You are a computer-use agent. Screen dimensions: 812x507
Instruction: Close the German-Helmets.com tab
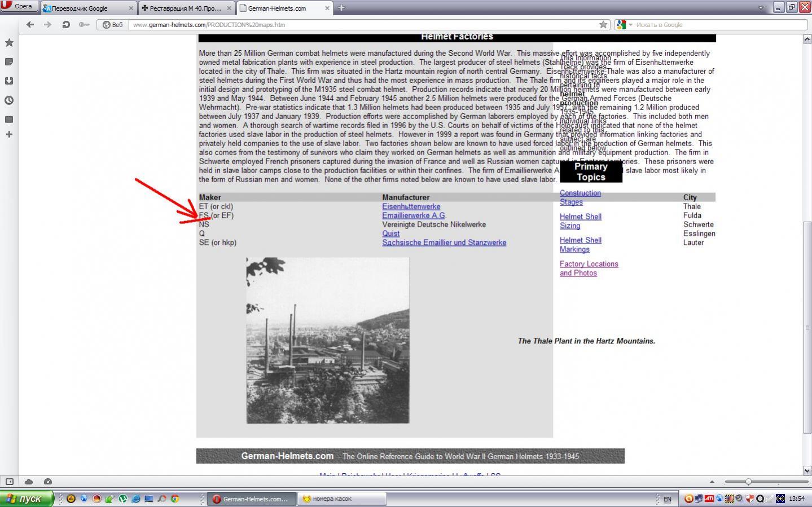[x=327, y=8]
